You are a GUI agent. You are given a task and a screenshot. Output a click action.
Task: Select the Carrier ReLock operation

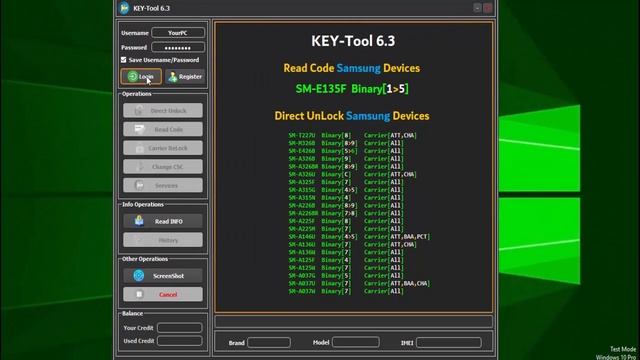[163, 148]
